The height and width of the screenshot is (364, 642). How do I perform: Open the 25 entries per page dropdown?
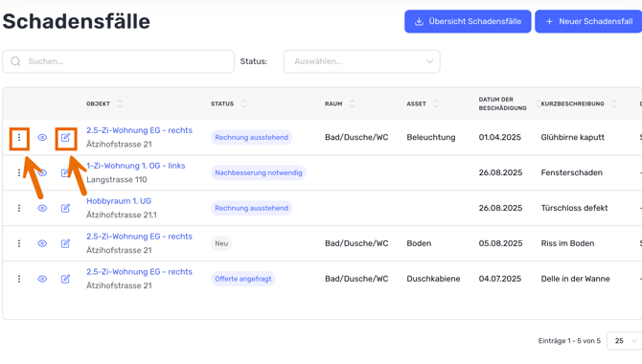coord(624,341)
